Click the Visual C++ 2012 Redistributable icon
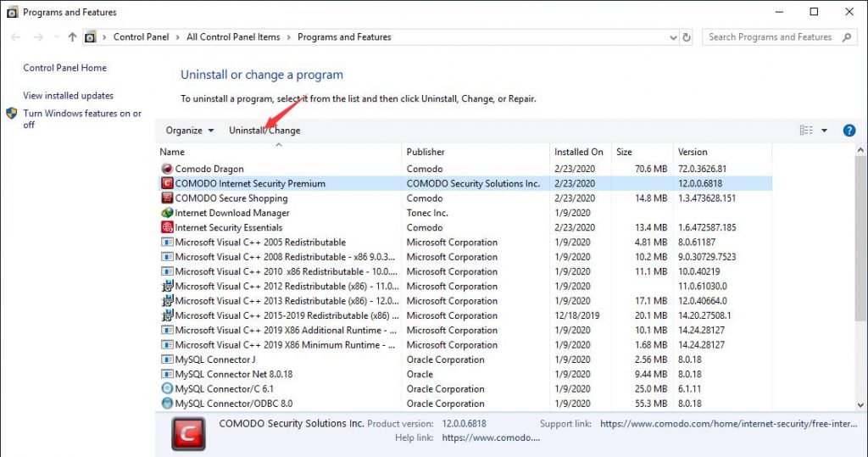 point(167,286)
